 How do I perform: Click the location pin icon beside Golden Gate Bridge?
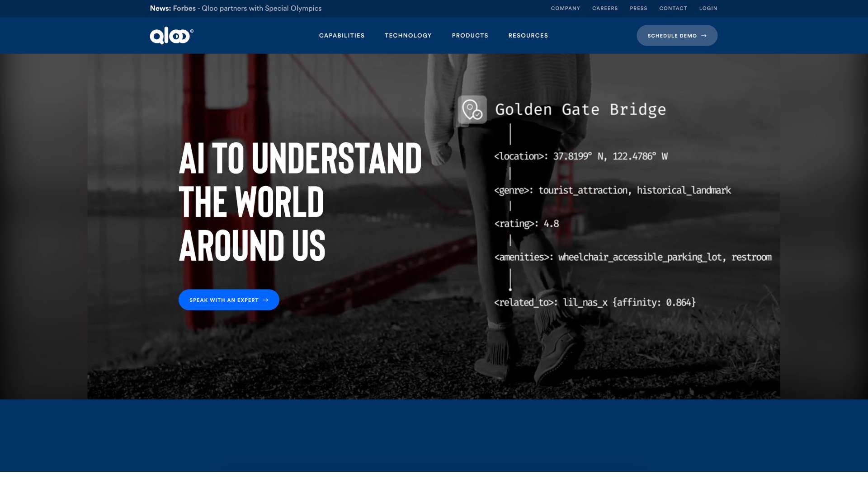pyautogui.click(x=472, y=109)
